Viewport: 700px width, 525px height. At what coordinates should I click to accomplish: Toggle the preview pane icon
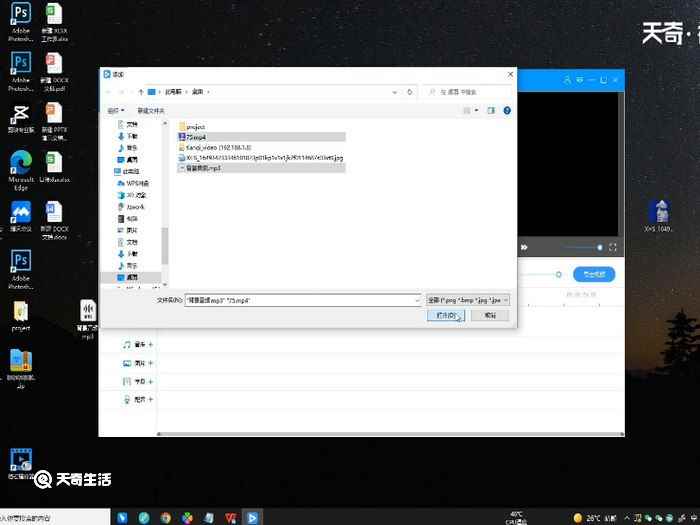[x=491, y=110]
